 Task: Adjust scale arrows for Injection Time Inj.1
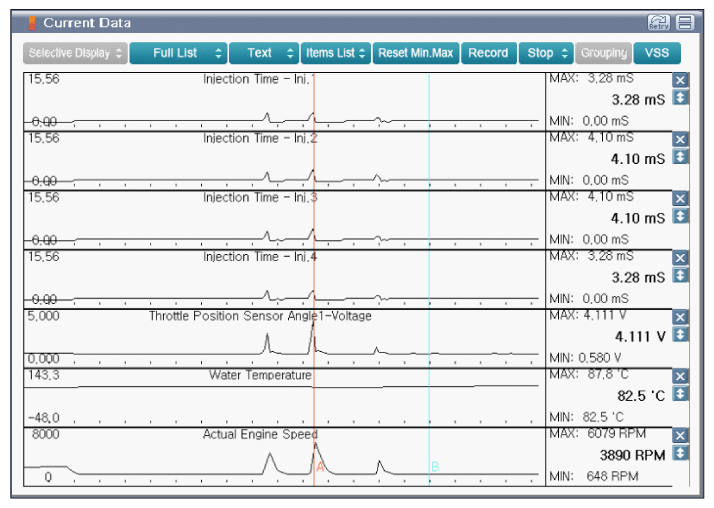pyautogui.click(x=680, y=97)
